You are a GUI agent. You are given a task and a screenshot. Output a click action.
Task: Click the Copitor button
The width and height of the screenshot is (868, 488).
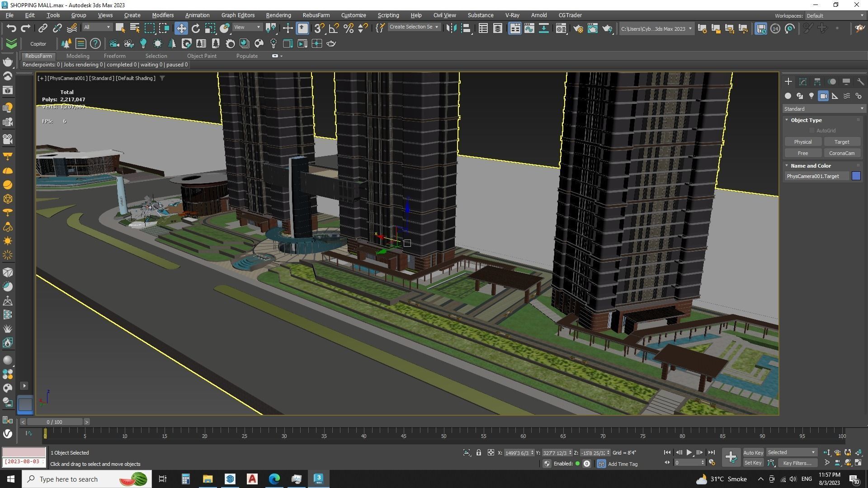coord(38,44)
